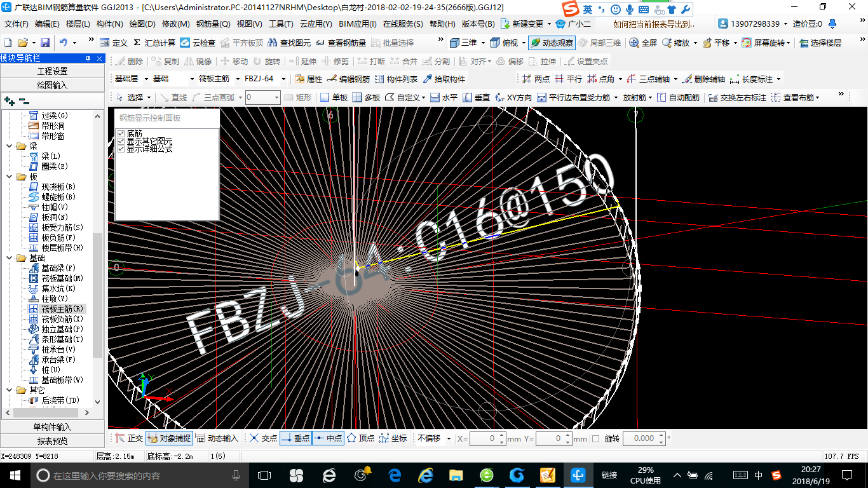Viewport: 868px width, 488px height.
Task: Collapse the 板 tree group
Action: pyautogui.click(x=10, y=177)
